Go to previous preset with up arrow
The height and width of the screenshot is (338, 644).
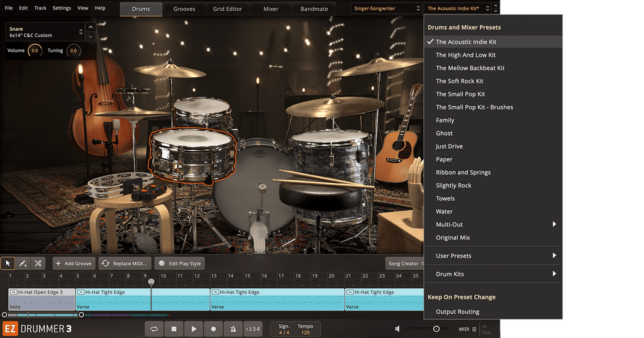(496, 6)
